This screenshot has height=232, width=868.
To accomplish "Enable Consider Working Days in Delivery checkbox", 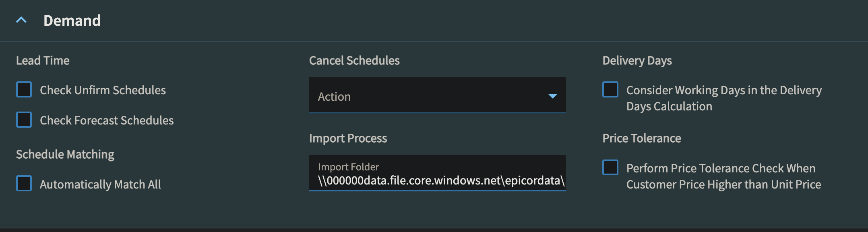I will coord(610,89).
